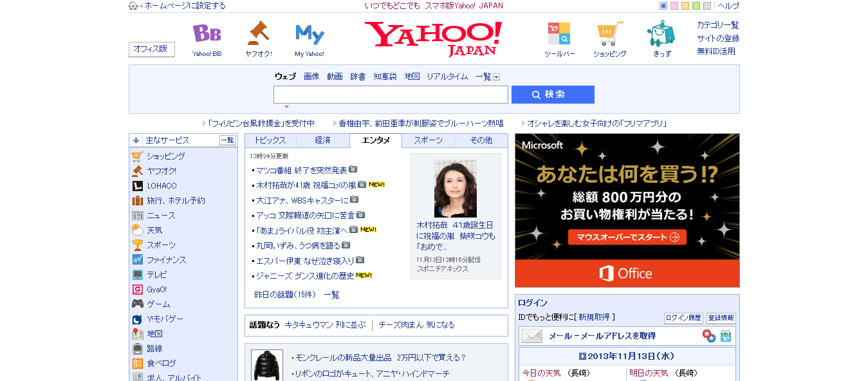Collapse the 主なサービス arrow toggle
Viewport: 868px width, 381px height.
coord(136,140)
